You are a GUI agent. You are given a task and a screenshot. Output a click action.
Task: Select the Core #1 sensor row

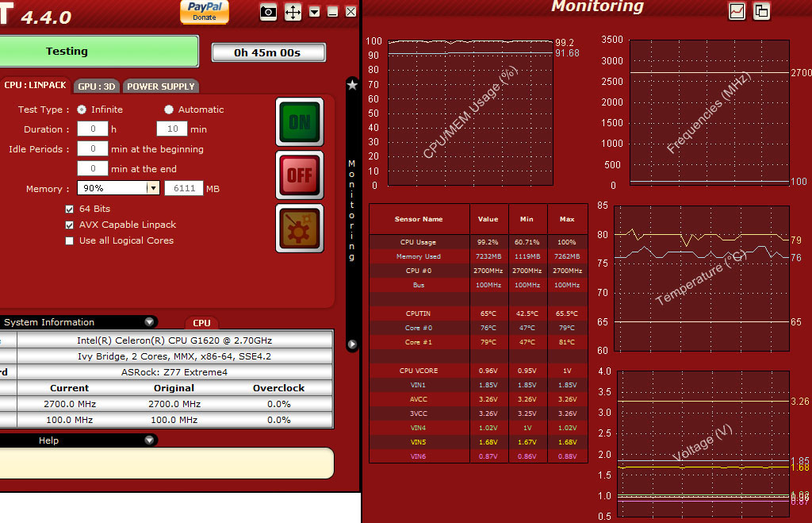[x=478, y=342]
